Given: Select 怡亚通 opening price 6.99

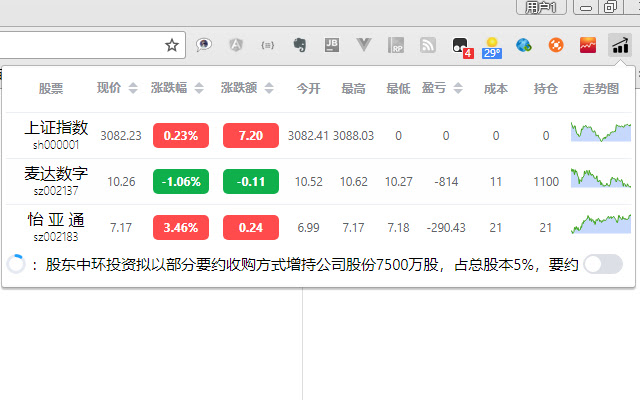Looking at the screenshot, I should click(309, 228).
